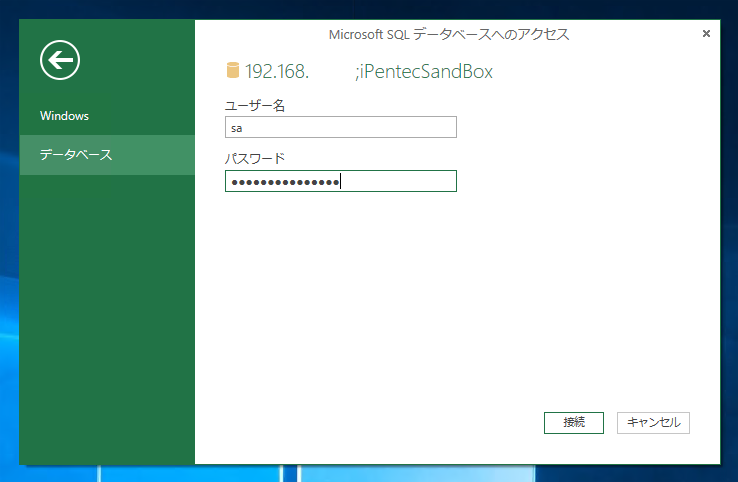Click the database cylinder icon beside 192.168.
The height and width of the screenshot is (482, 738).
click(x=233, y=70)
